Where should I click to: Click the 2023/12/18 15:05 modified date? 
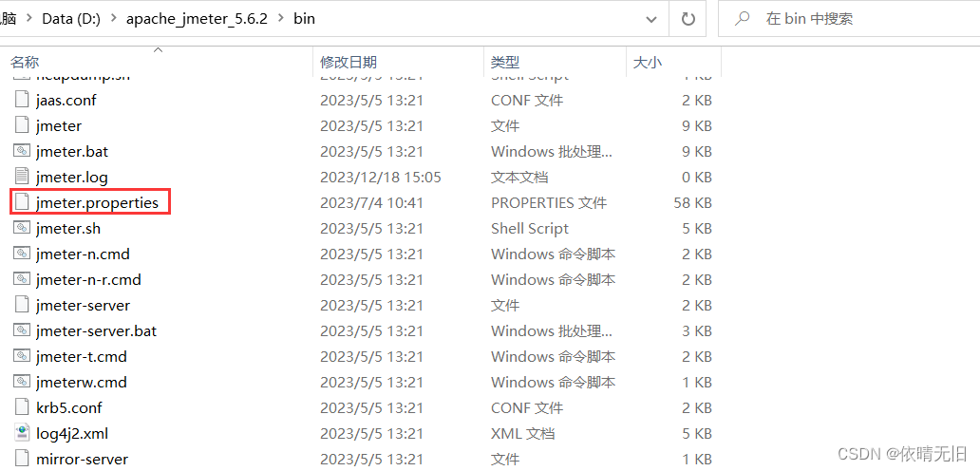381,177
